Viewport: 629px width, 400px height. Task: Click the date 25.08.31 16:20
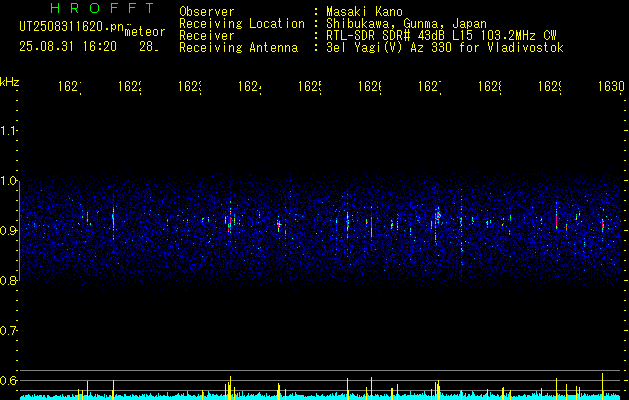tap(68, 47)
